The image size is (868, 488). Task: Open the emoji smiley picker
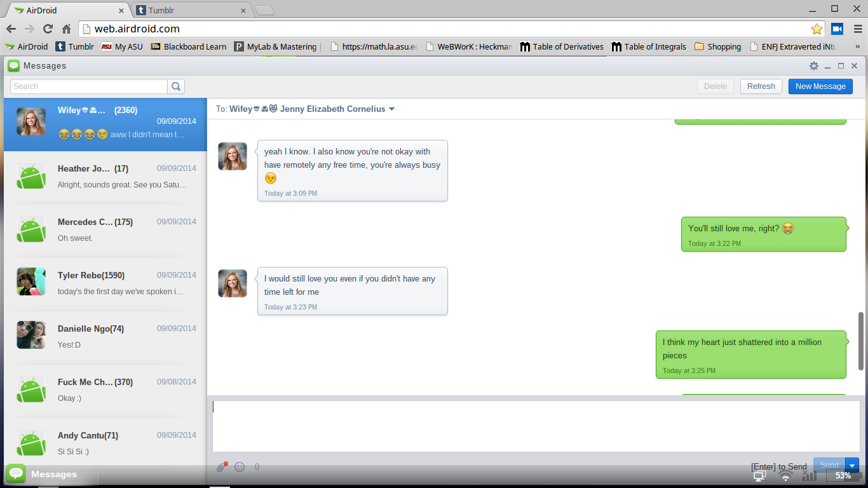tap(240, 467)
